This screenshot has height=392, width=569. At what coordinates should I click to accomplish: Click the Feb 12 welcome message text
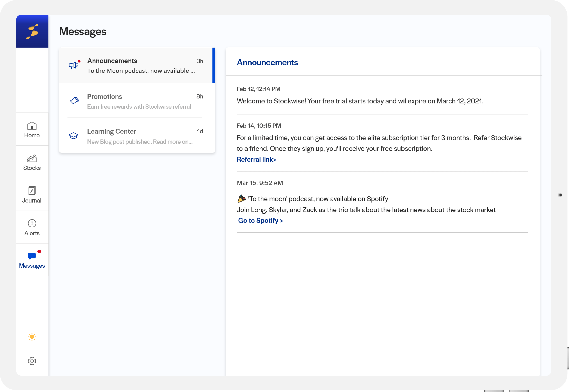pos(360,101)
